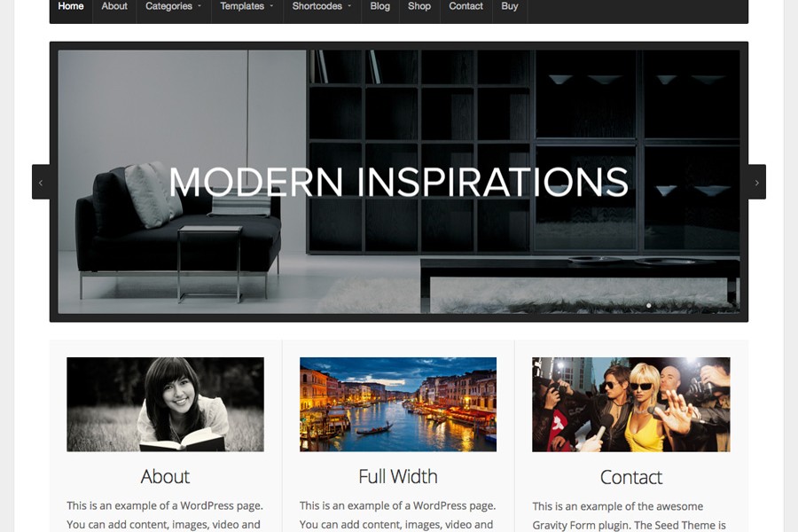
Task: Click the Full Width heading link
Action: pyautogui.click(x=398, y=477)
